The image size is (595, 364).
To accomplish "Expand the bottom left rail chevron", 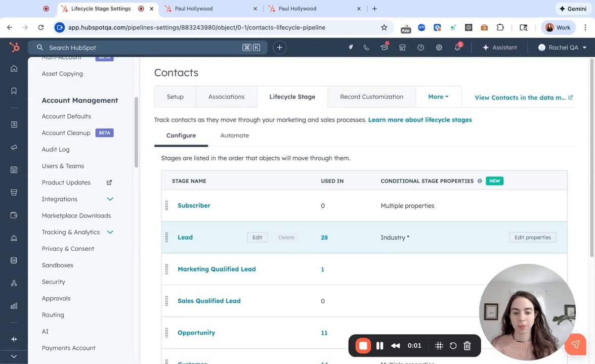I will [14, 356].
